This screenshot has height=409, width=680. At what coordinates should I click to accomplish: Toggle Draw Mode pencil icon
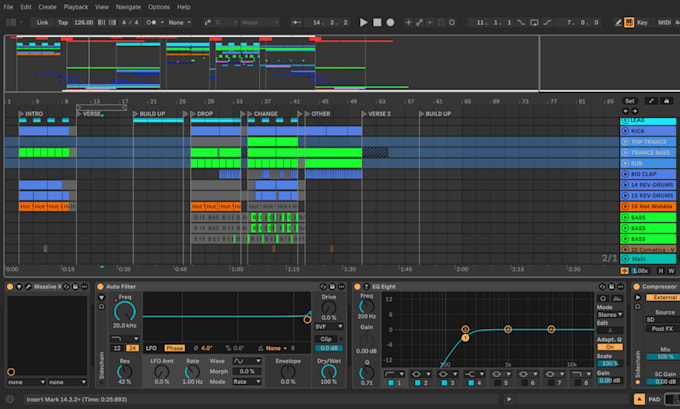tap(618, 22)
